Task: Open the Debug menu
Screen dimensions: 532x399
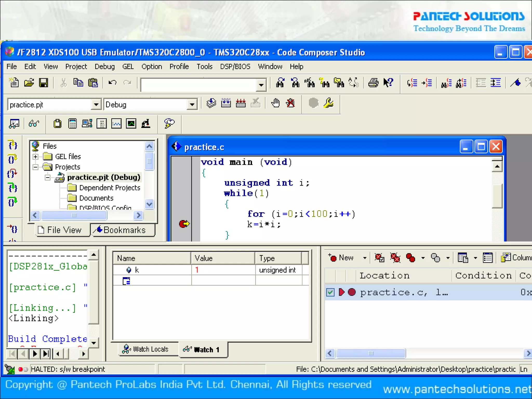Action: tap(104, 67)
